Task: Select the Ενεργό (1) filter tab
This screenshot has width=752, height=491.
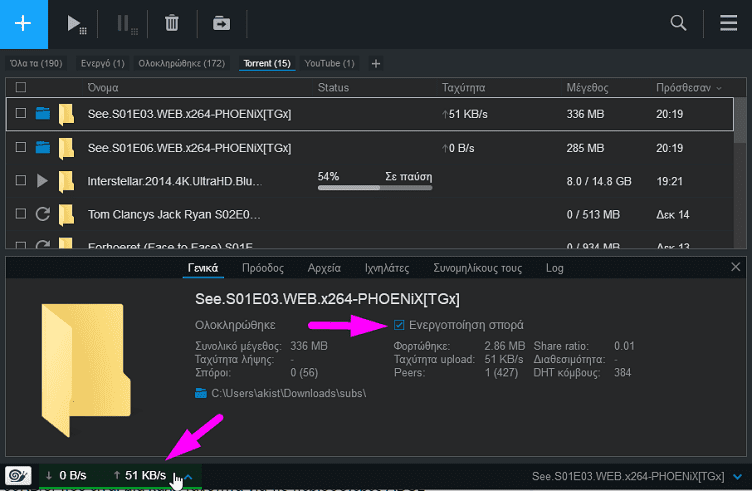Action: pos(103,63)
